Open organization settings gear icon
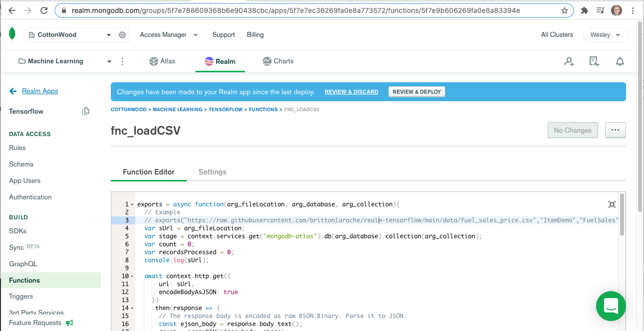 point(122,35)
